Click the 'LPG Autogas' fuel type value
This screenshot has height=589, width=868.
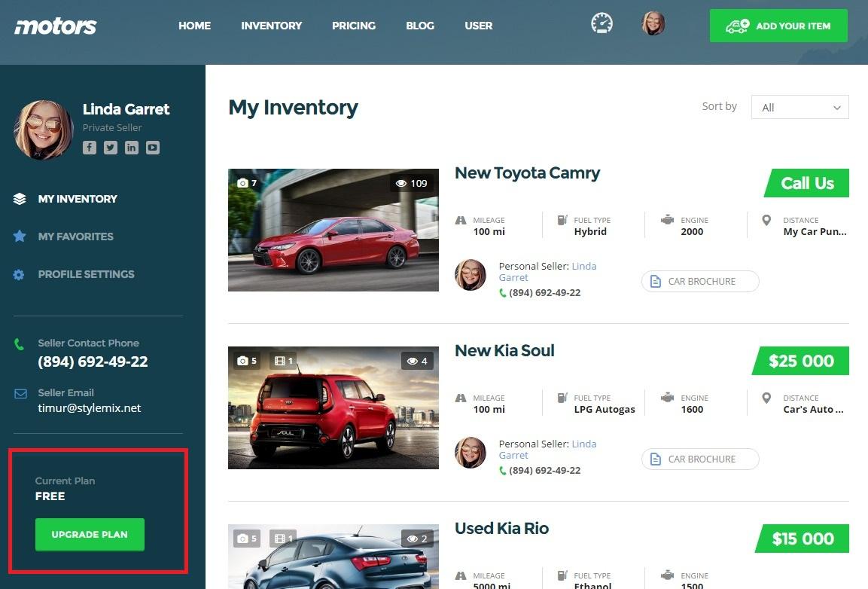(x=605, y=410)
